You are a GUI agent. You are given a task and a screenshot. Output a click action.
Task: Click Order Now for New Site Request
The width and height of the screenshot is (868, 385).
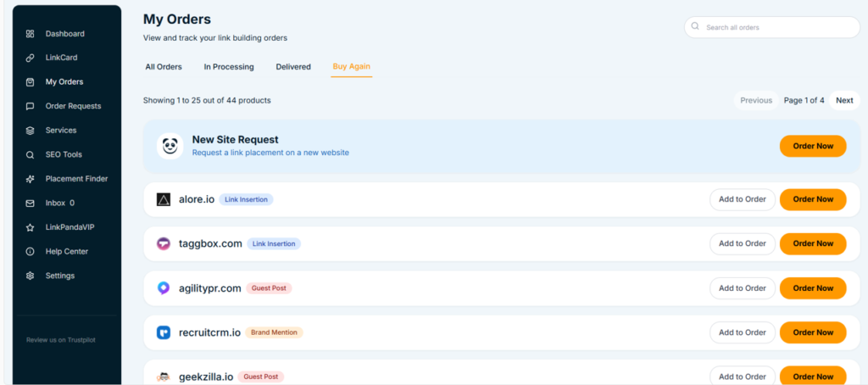[812, 146]
